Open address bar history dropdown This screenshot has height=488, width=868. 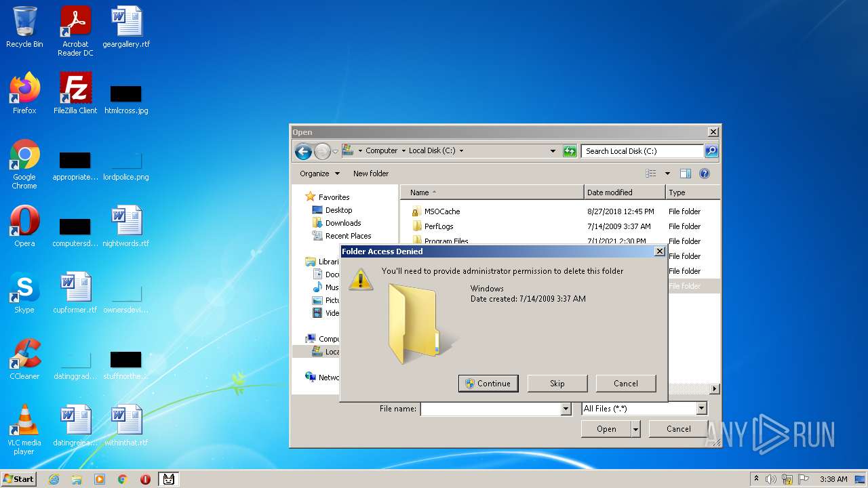pyautogui.click(x=553, y=151)
